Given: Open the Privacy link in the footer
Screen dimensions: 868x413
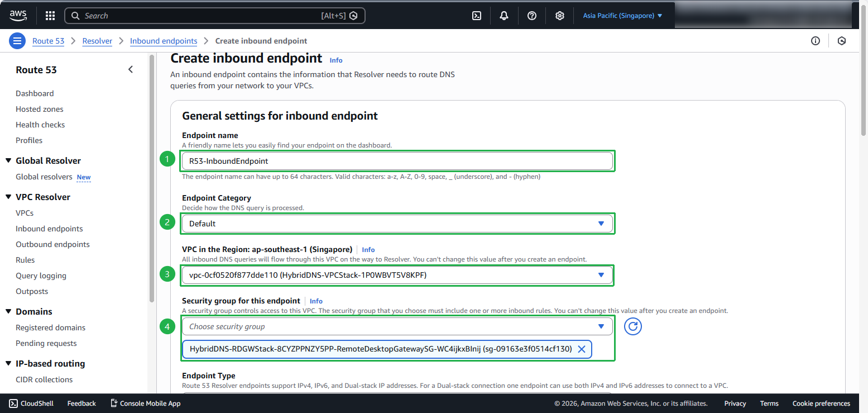Looking at the screenshot, I should point(735,403).
